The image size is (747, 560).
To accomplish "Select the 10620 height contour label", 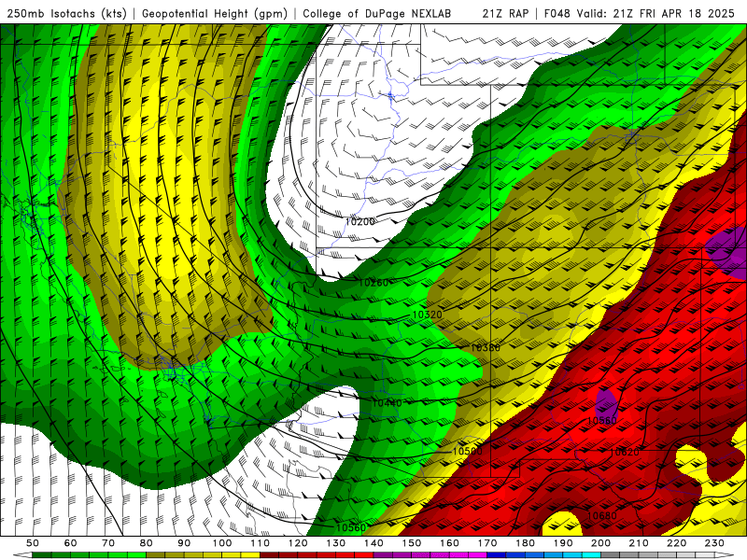I will 625,453.
